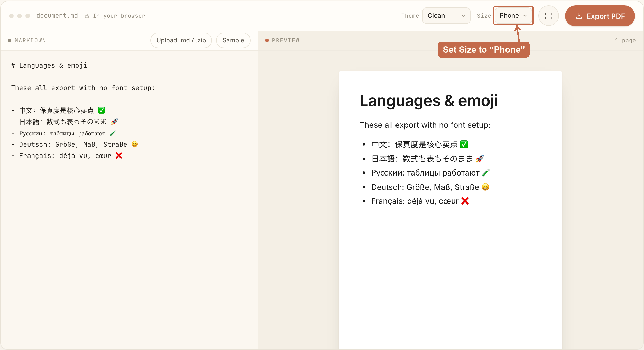Image resolution: width=644 pixels, height=350 pixels.
Task: Click the test tube emoji in the editor
Action: (113, 133)
